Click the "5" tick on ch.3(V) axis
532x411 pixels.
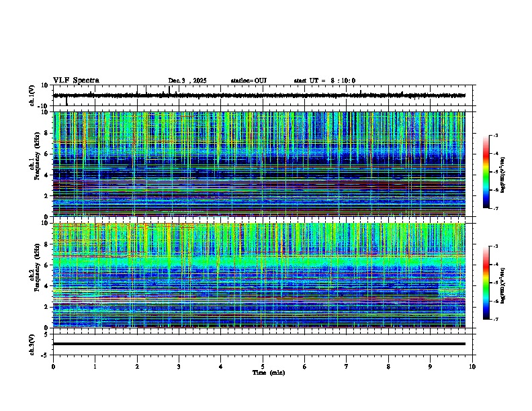46,334
